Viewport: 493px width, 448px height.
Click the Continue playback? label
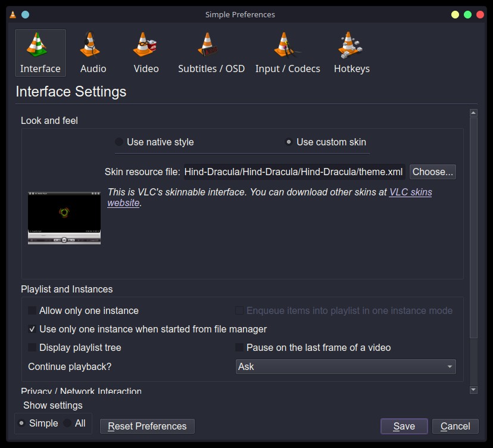[x=70, y=366]
